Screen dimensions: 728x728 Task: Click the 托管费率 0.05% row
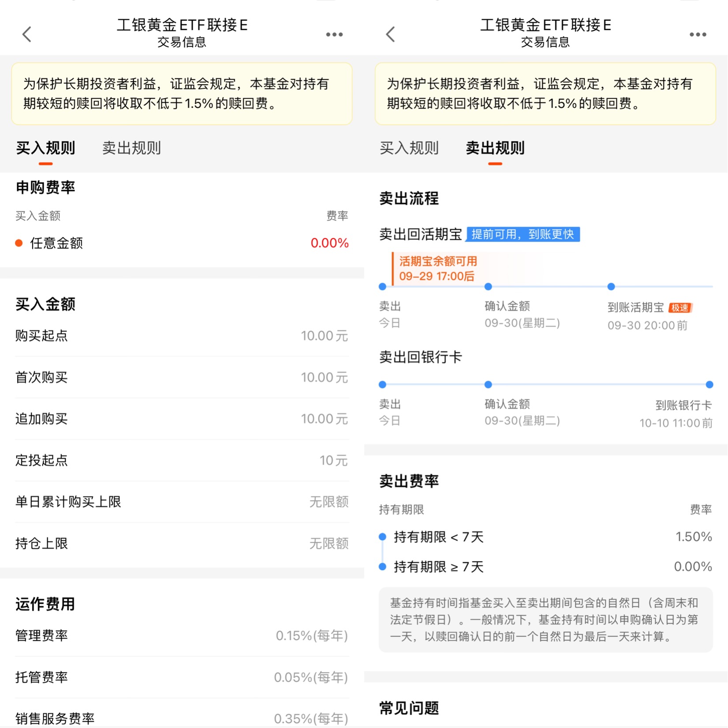point(182,677)
